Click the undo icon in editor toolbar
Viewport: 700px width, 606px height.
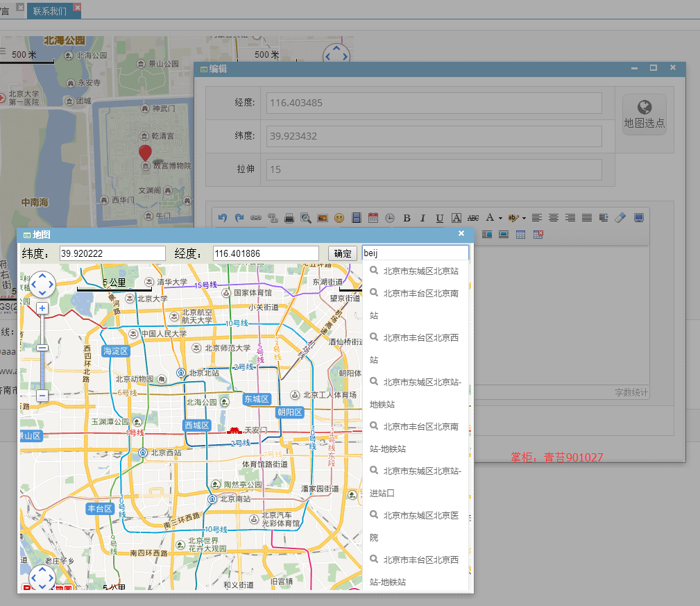coord(222,217)
